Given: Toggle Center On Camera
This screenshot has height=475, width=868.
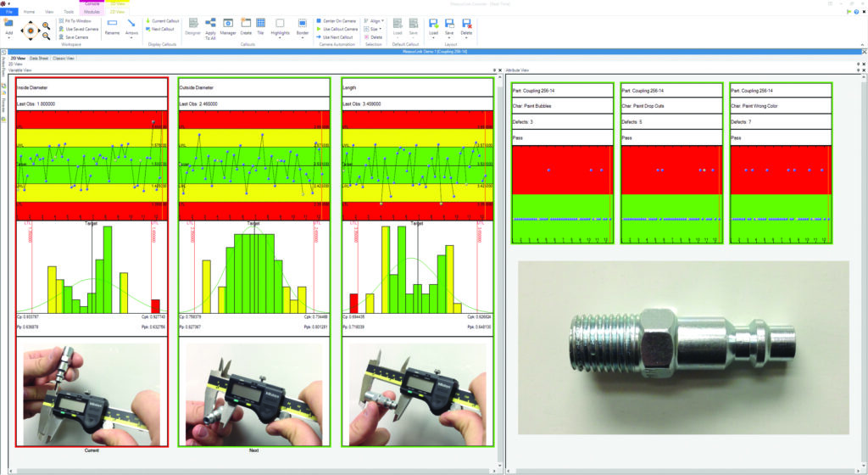Looking at the screenshot, I should 336,21.
